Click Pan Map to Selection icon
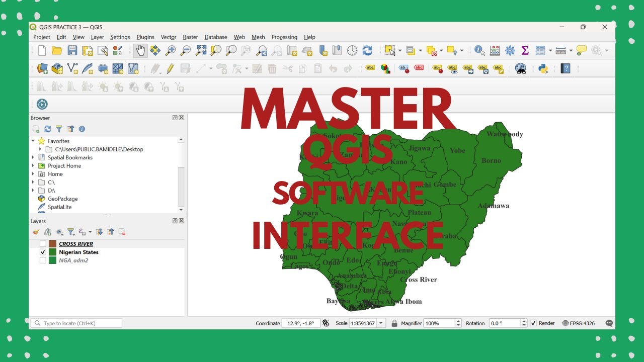 [155, 50]
